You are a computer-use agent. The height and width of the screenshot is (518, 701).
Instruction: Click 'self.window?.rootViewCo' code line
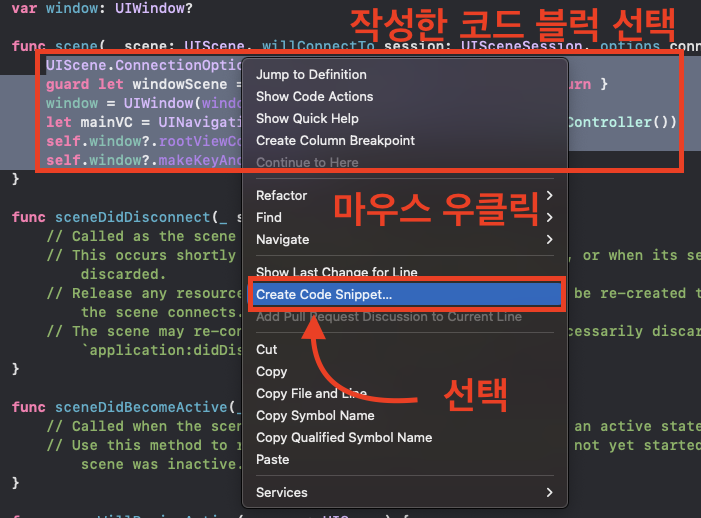tap(144, 141)
